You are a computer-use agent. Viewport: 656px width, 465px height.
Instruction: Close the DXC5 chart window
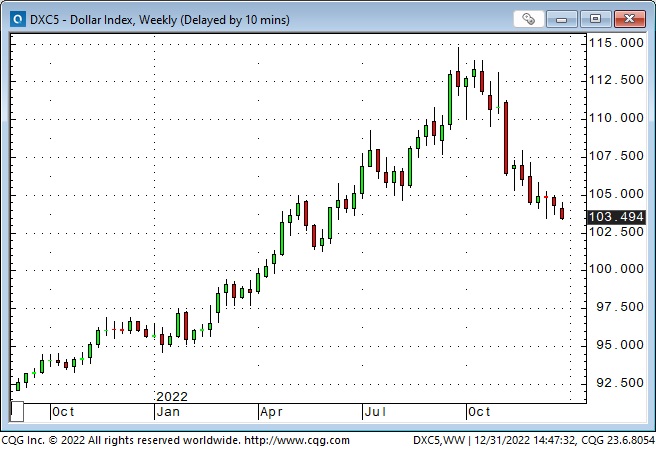point(630,19)
